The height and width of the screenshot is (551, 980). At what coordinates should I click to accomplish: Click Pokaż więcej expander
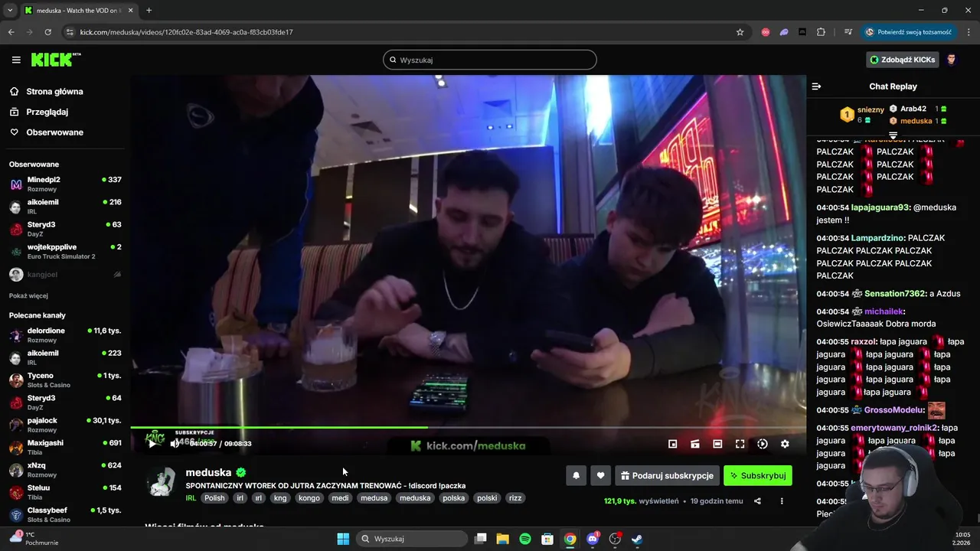tap(28, 295)
